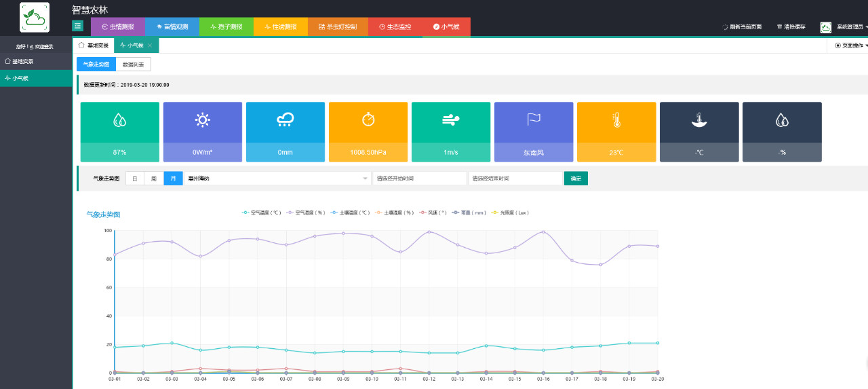The width and height of the screenshot is (868, 389).
Task: Switch to the 基地实景 page tab
Action: point(94,45)
